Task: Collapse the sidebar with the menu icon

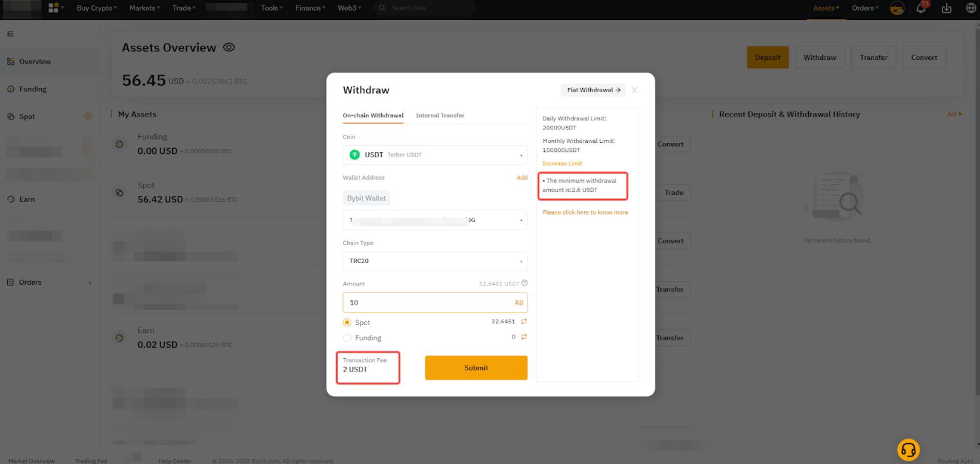Action: tap(10, 34)
